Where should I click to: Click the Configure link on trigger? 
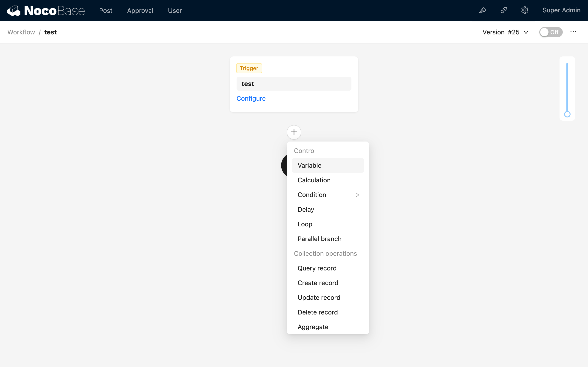point(251,99)
